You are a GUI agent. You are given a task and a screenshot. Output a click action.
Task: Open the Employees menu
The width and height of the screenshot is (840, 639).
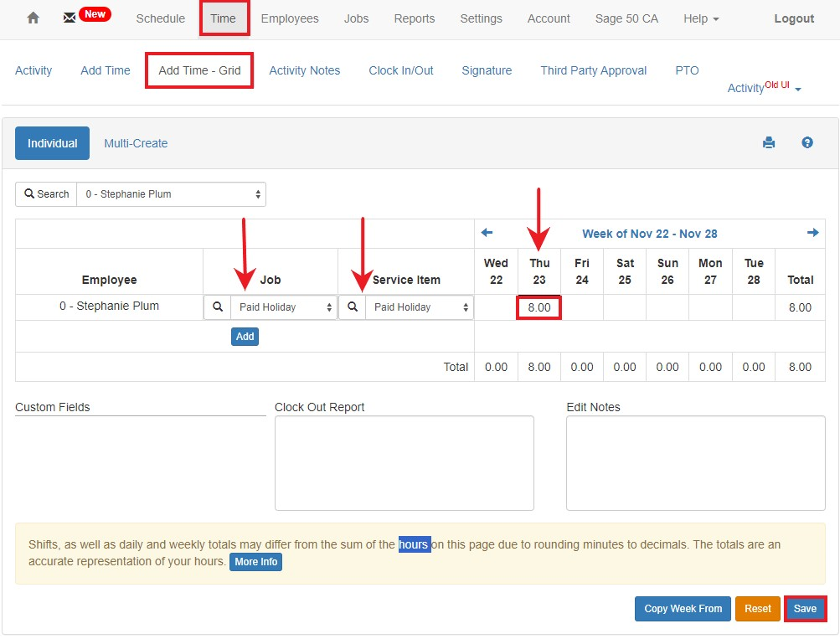pyautogui.click(x=290, y=18)
